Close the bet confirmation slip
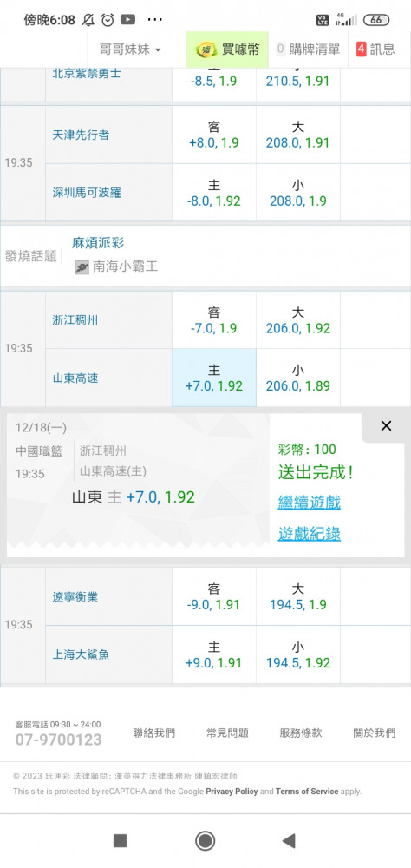The height and width of the screenshot is (868, 411). click(x=386, y=425)
